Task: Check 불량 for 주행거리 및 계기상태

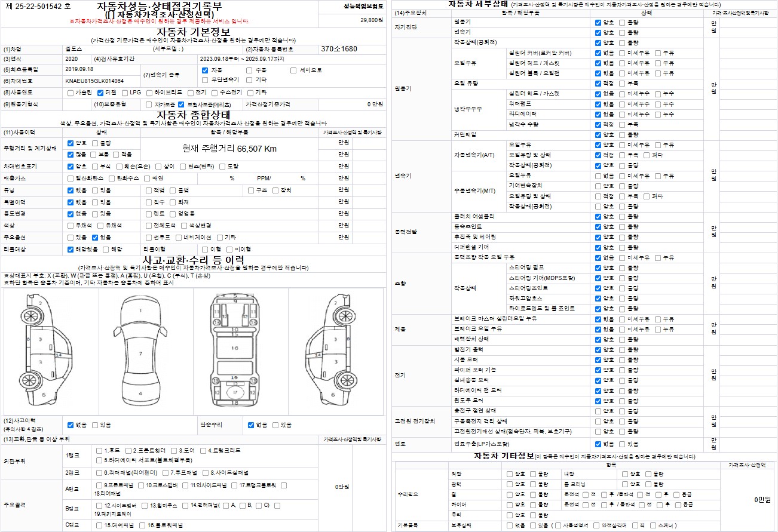Action: click(x=94, y=143)
